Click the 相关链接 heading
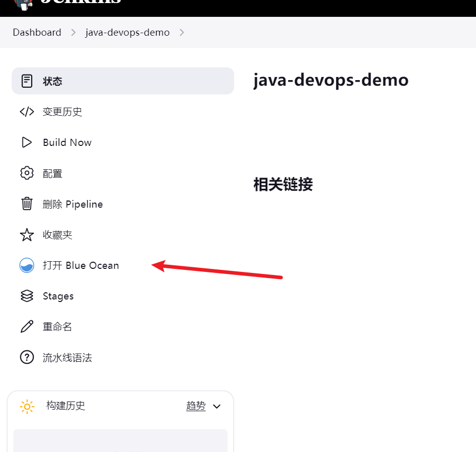This screenshot has height=452, width=476. click(283, 184)
